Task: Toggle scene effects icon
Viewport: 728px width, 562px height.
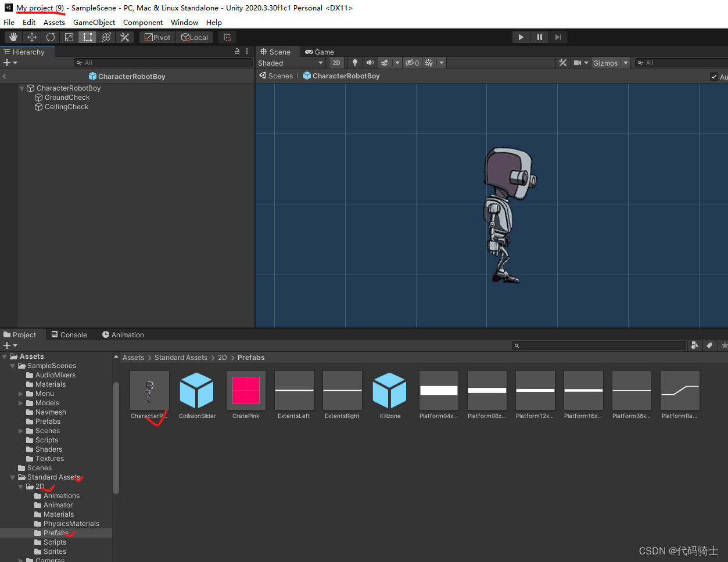Action: [x=385, y=63]
